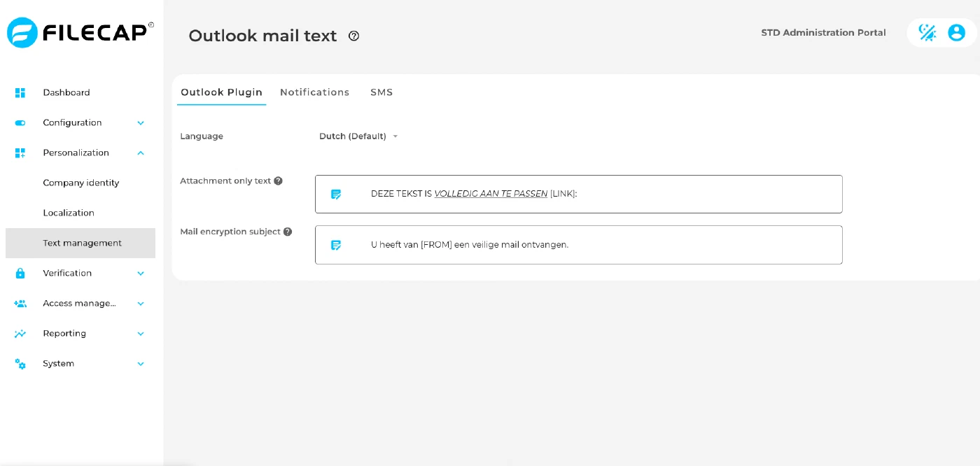Click the Verification lock icon
This screenshot has width=980, height=466.
point(20,273)
